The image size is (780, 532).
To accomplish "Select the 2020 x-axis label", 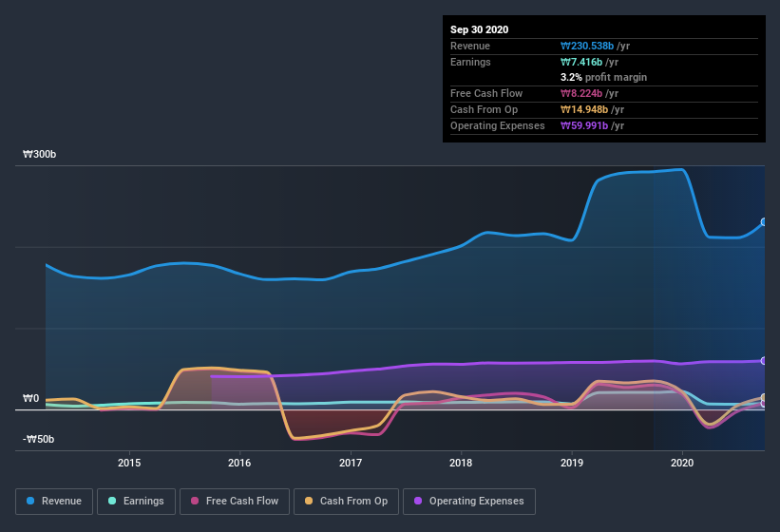I will click(682, 463).
